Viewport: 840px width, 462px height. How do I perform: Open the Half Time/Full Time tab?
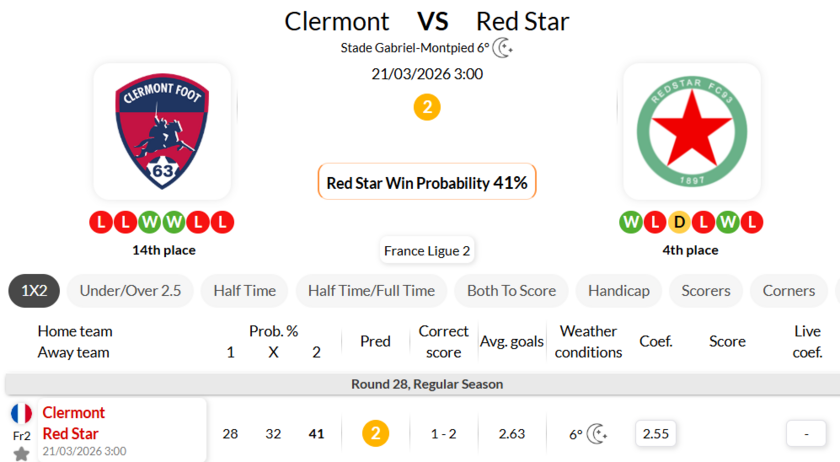pos(371,290)
